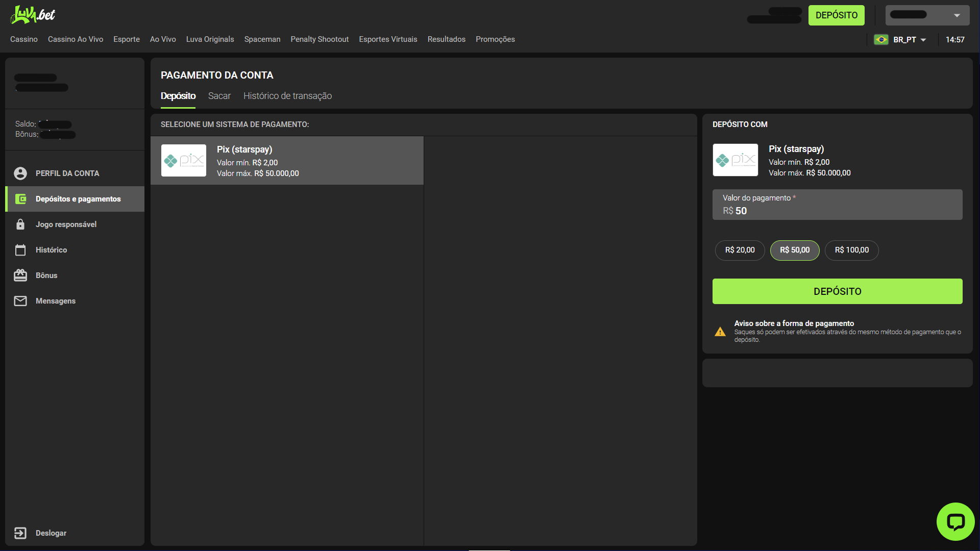Click the Mensagens envelope icon
Screen dimensions: 980x551
pos(20,301)
